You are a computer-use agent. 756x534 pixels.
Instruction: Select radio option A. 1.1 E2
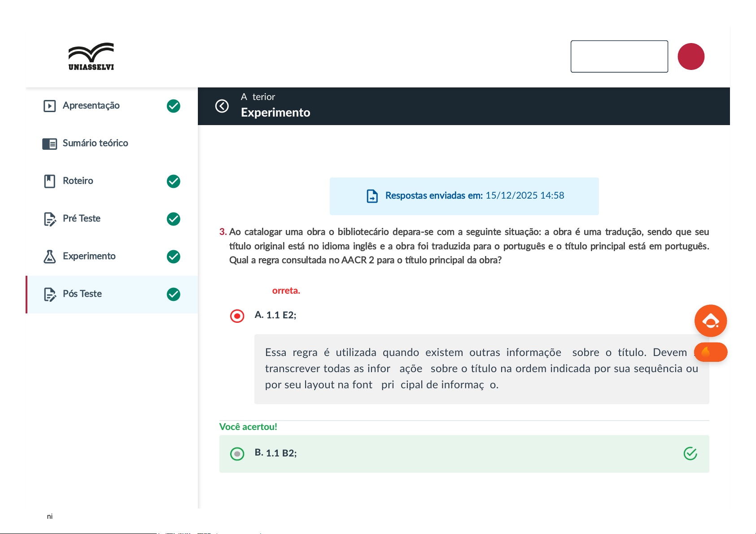pos(237,316)
